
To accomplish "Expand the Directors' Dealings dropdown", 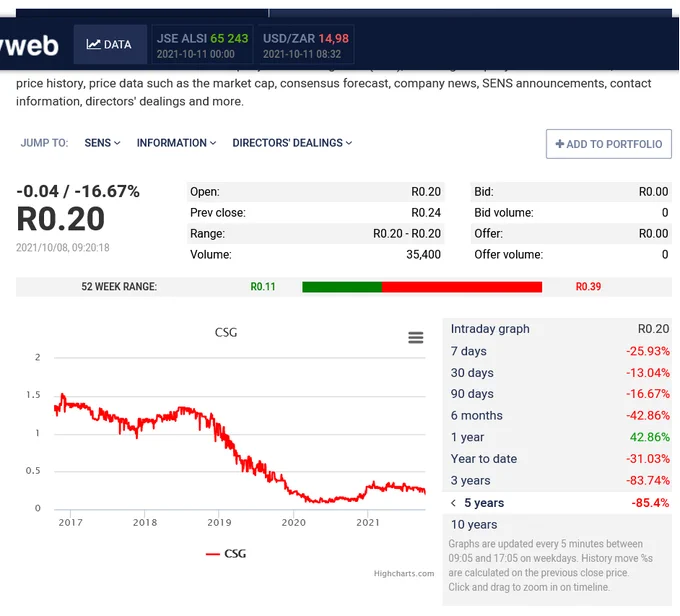I will tap(292, 143).
